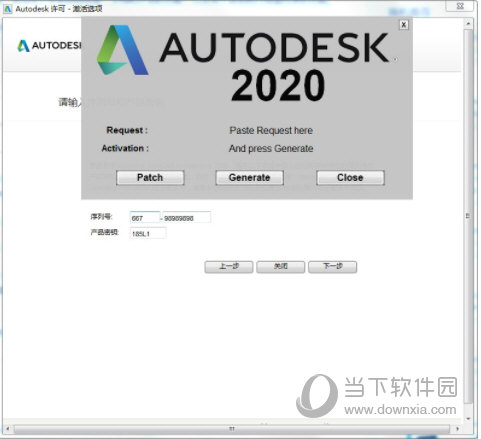Viewport: 481px width, 439px height.
Task: Click the Patch button
Action: (150, 178)
